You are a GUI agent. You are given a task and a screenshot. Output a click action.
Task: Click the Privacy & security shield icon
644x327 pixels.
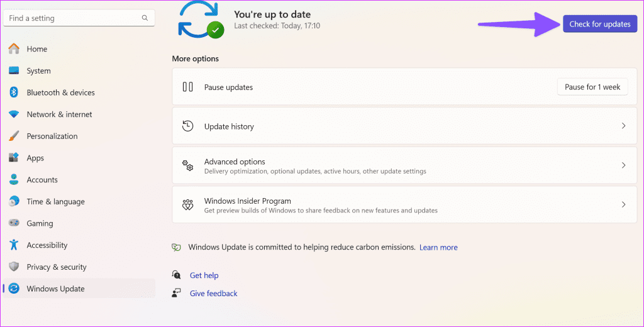pos(14,267)
